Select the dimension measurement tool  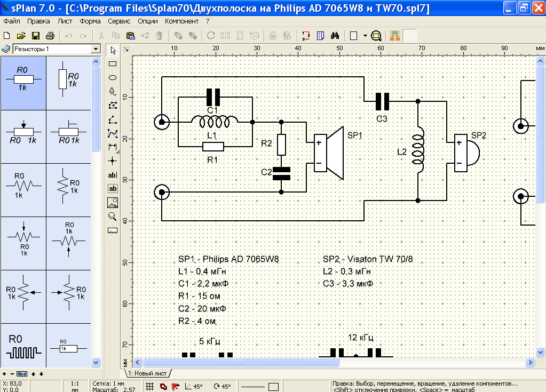(x=113, y=147)
